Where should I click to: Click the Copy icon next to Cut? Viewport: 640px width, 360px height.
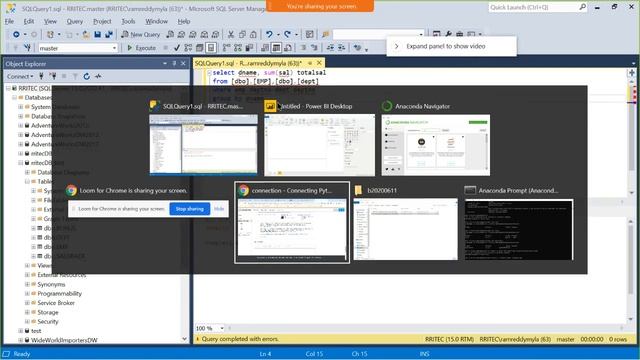[242, 35]
